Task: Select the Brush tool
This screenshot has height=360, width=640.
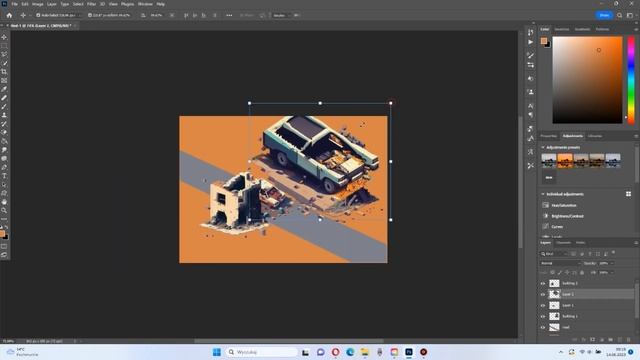Action: [x=4, y=107]
